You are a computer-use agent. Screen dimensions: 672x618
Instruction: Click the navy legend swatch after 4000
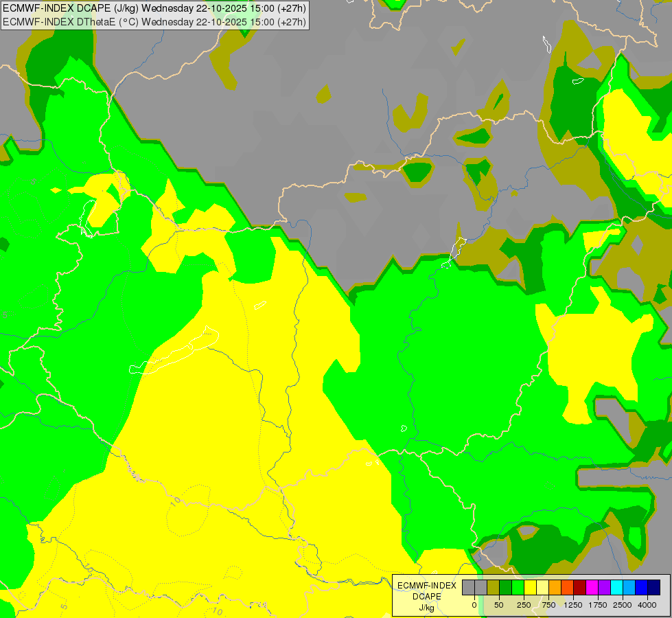click(654, 587)
